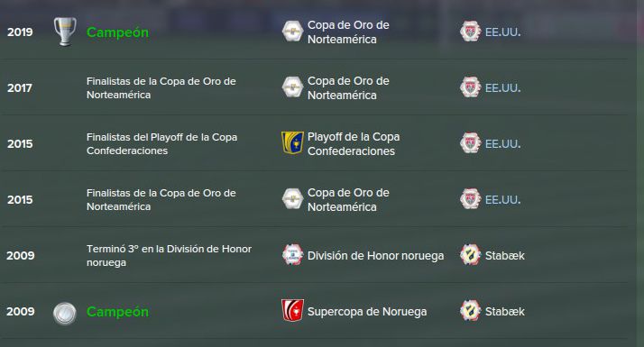Select Supercopa de Noruega competition name
This screenshot has width=644, height=347.
click(367, 312)
